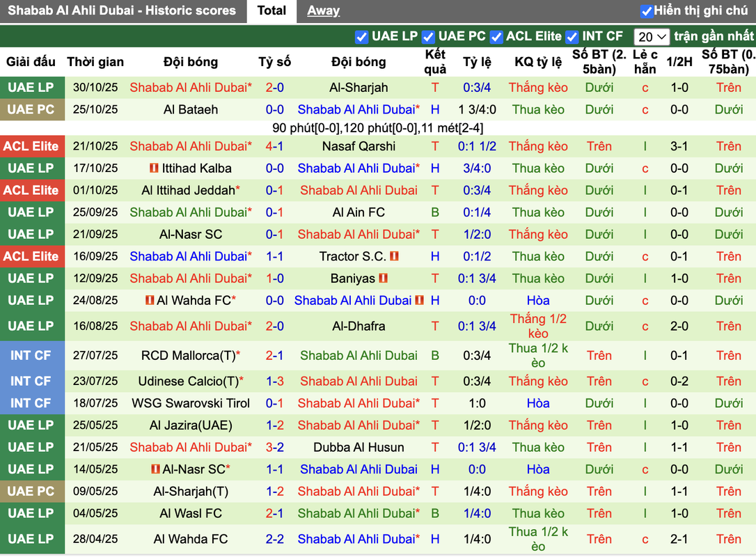Open Shabab Al Ahli Dubai link in Al Wasl row
This screenshot has height=557, width=756.
point(359,514)
